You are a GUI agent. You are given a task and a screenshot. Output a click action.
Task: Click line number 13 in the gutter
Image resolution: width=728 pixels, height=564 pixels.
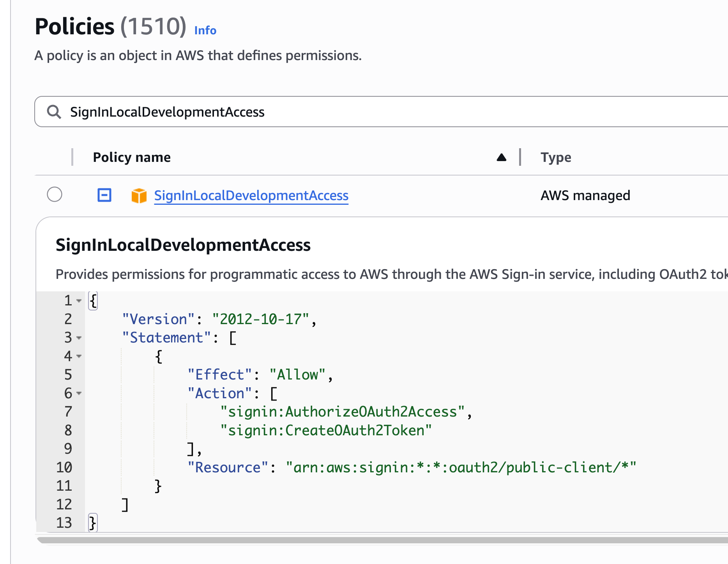(x=64, y=523)
